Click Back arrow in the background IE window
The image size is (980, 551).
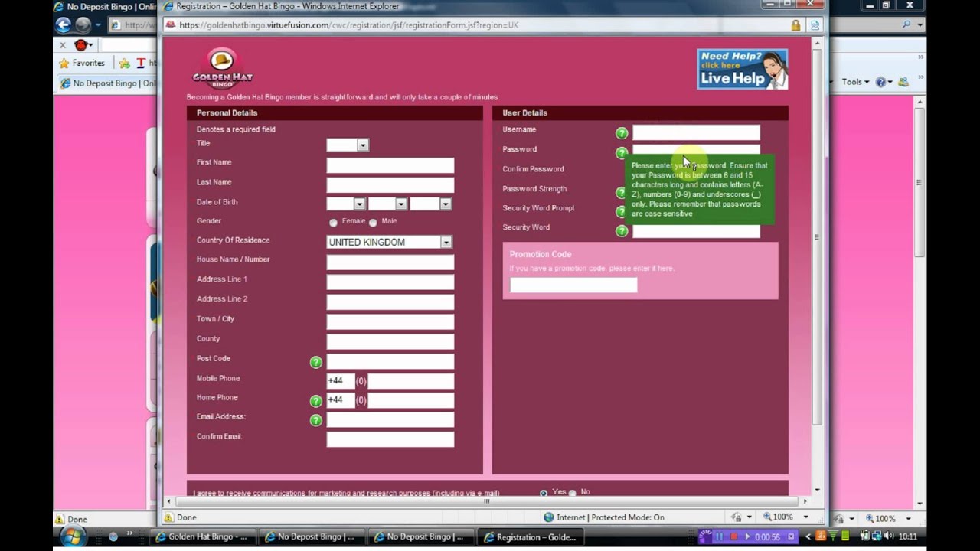(64, 24)
